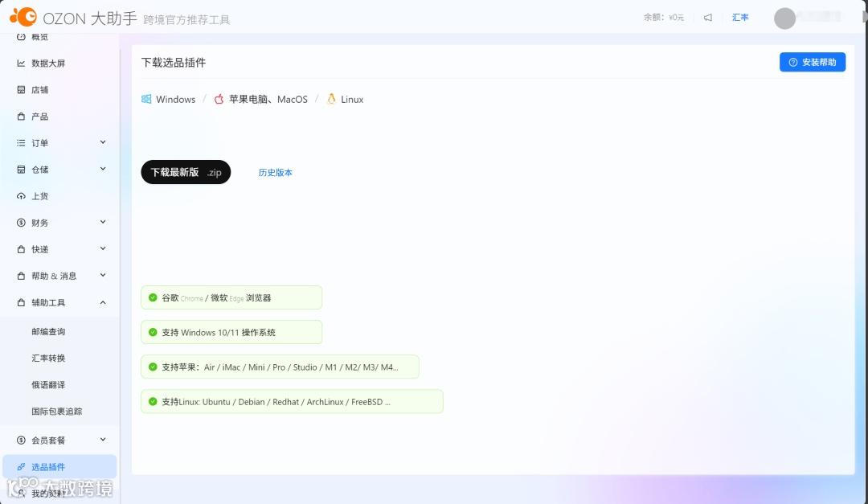Click the green check beside Windows 10/11
This screenshot has height=504, width=868.
coord(153,332)
